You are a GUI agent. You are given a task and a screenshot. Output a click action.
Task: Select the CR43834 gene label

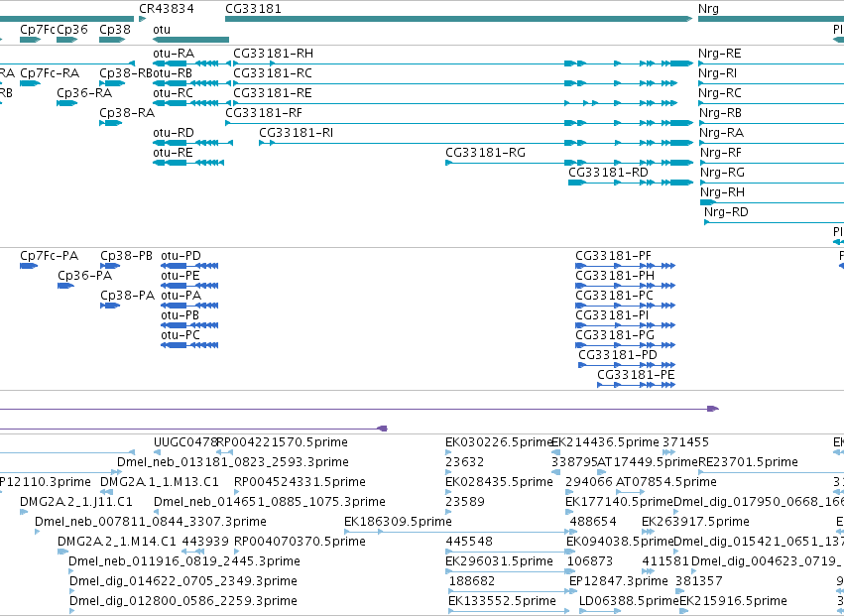point(167,9)
